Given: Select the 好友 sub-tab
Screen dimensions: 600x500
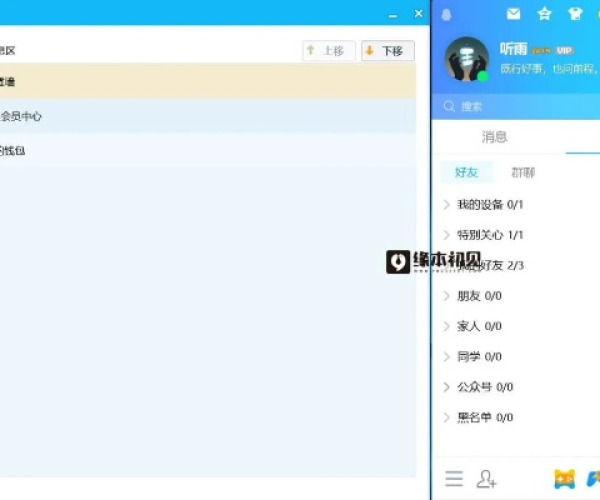Looking at the screenshot, I should [467, 172].
